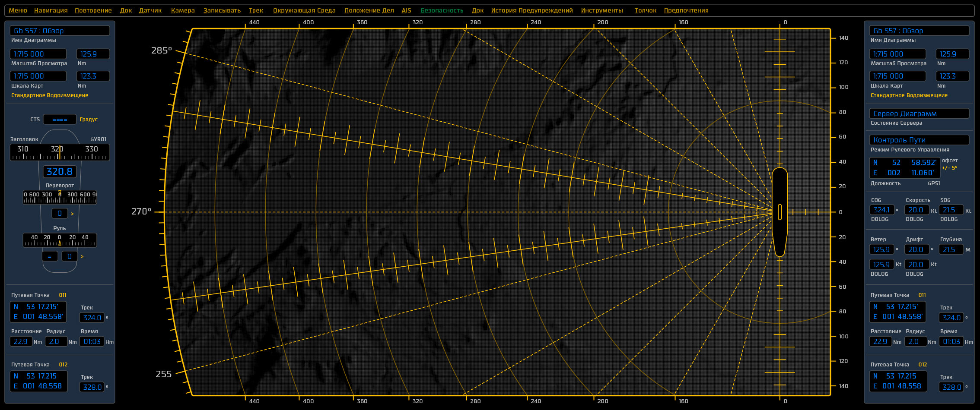
Task: Click the small ship marker inside the hull
Action: [x=780, y=212]
